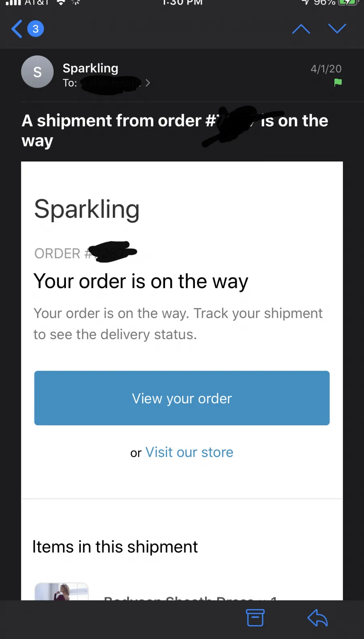Viewport: 364px width, 639px height.
Task: Tap the 4/1/20 date label
Action: coord(326,69)
